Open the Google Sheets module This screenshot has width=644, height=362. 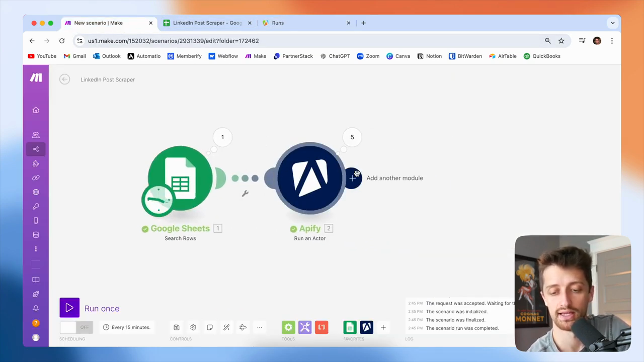pyautogui.click(x=180, y=178)
